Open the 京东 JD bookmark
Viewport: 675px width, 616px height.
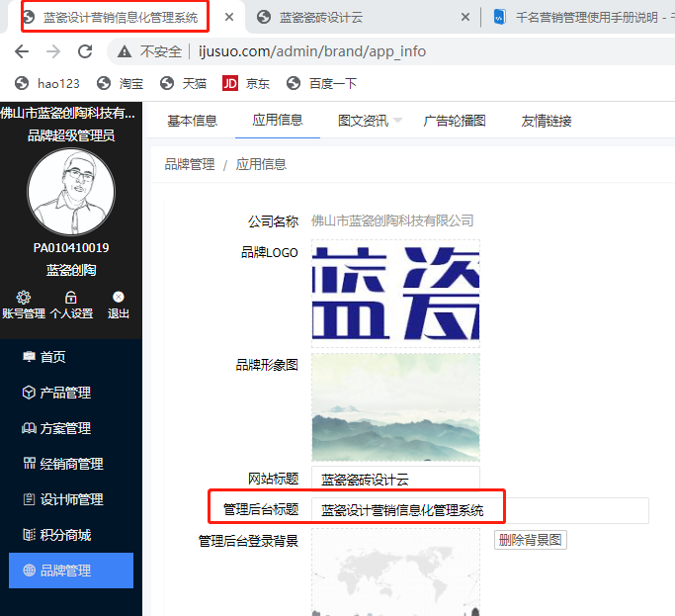(246, 83)
